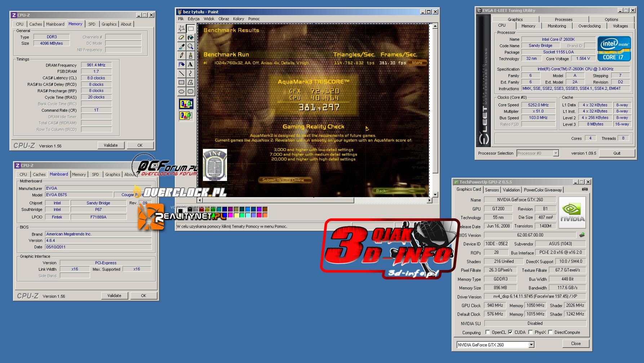Click the motherboard model value EVGA E675
The height and width of the screenshot is (363, 644).
(x=79, y=195)
